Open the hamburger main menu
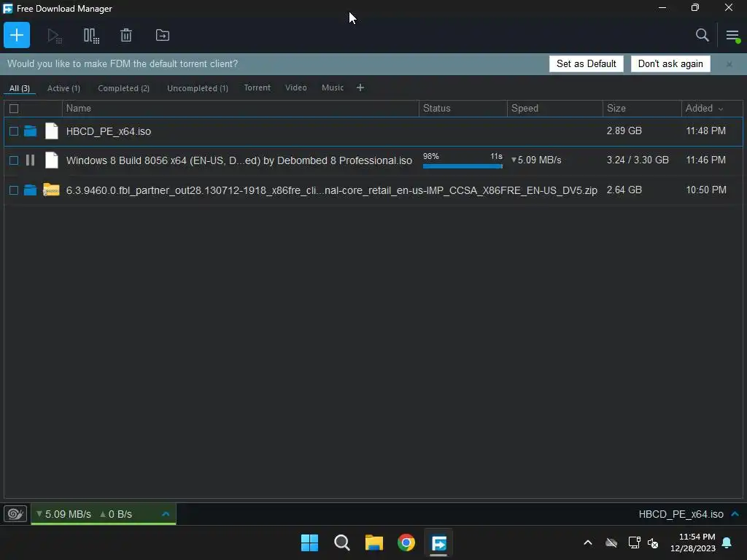This screenshot has height=560, width=747. [732, 35]
